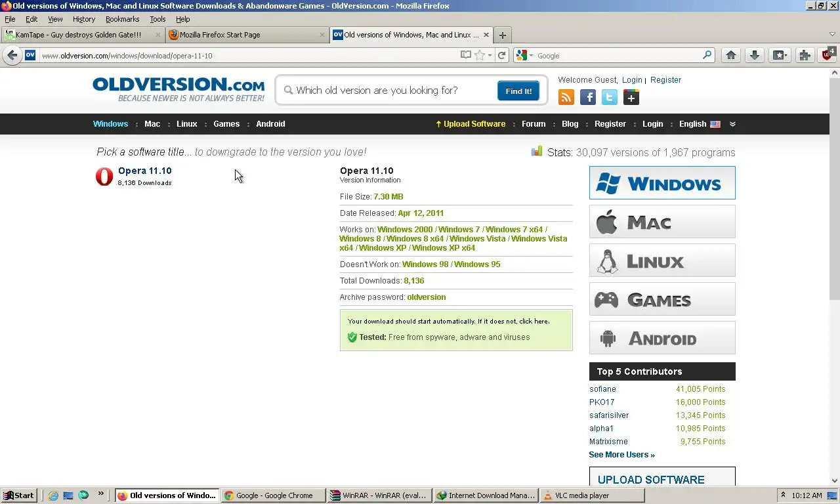Click the Google Plus share icon
840x504 pixels.
click(x=631, y=98)
